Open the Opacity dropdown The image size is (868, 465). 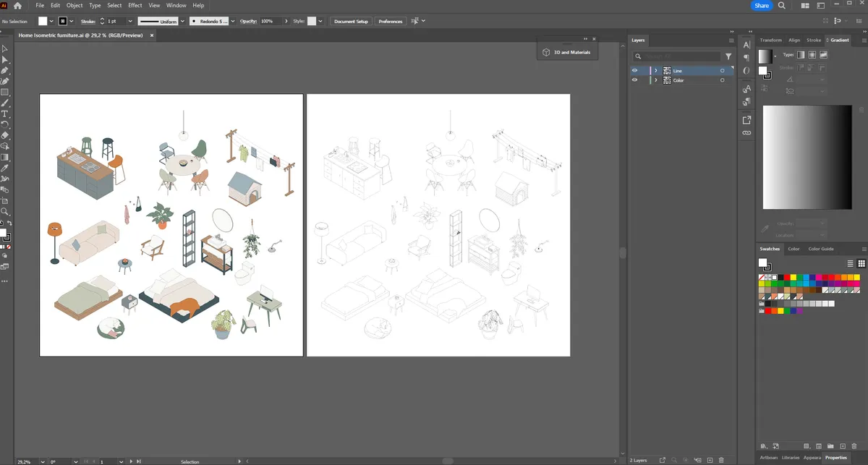286,21
